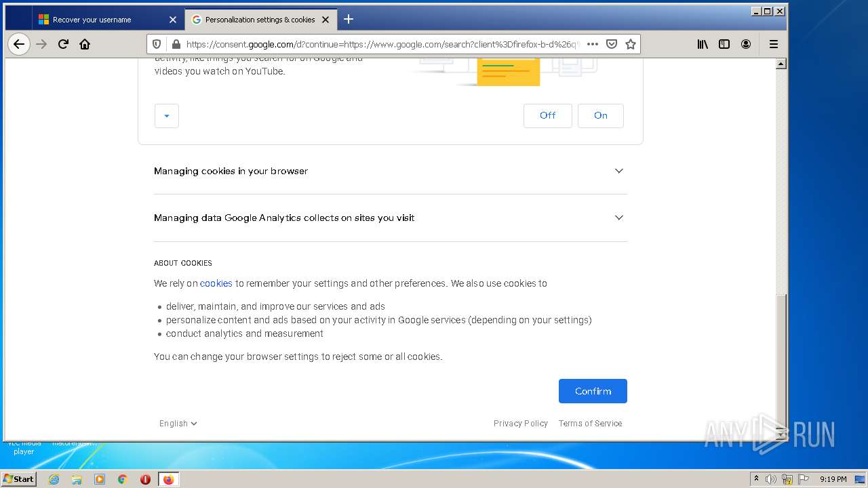This screenshot has height=488, width=868.
Task: Toggle the sidebar view
Action: pyautogui.click(x=724, y=44)
